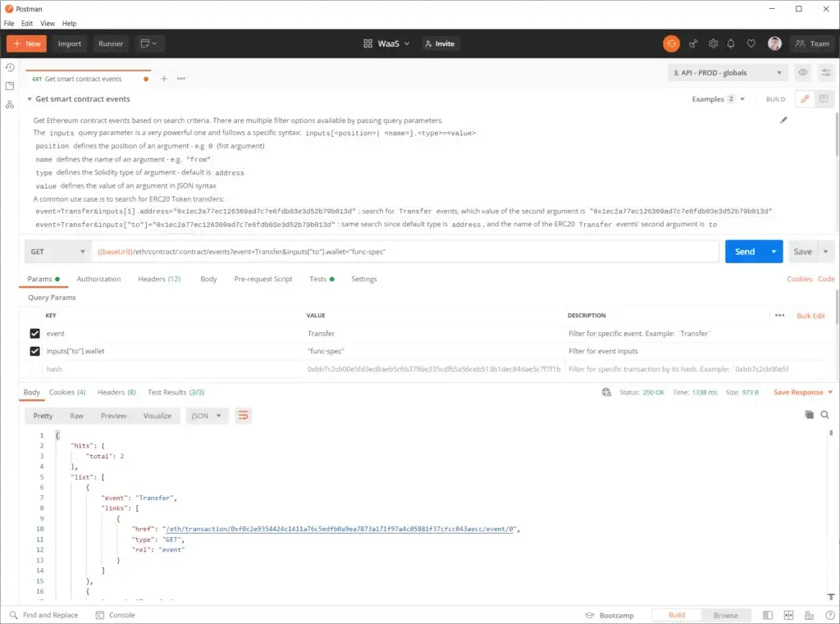Viewport: 840px width, 624px height.
Task: Select the Raw response view
Action: (x=76, y=417)
